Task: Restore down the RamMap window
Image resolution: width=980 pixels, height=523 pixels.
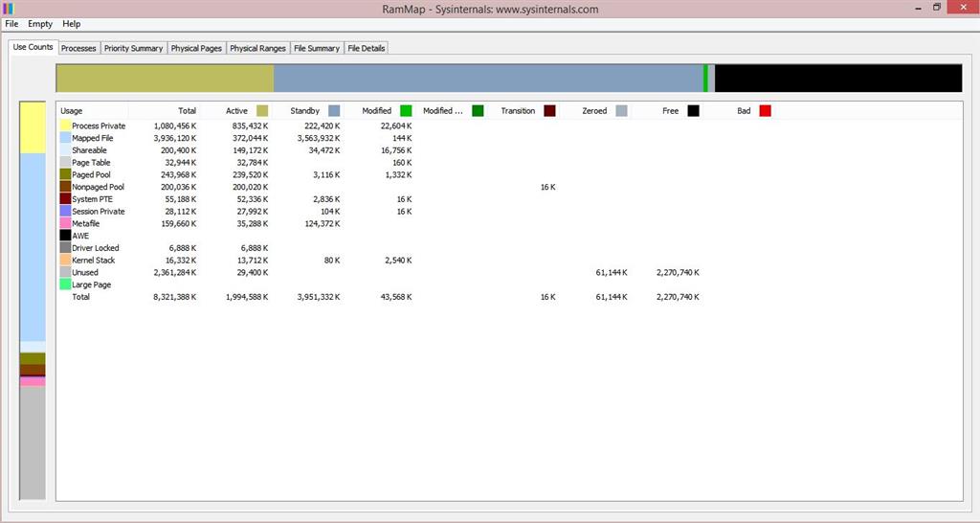Action: pyautogui.click(x=936, y=8)
